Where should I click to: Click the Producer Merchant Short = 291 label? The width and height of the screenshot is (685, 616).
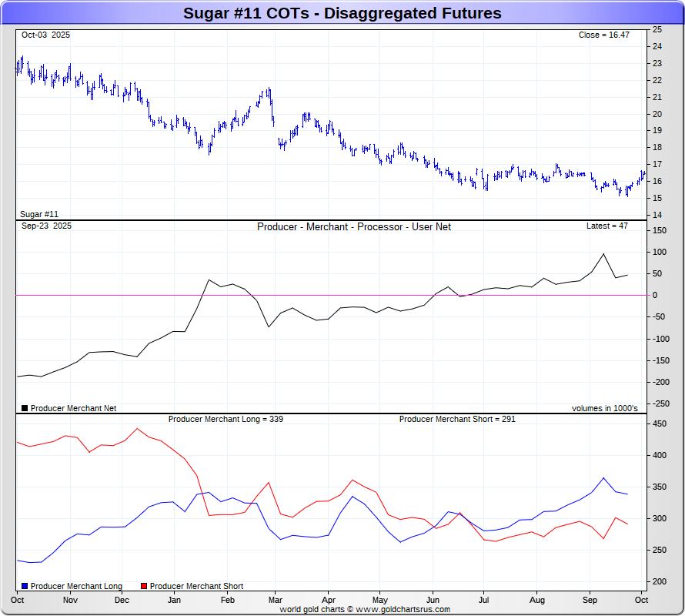point(457,419)
